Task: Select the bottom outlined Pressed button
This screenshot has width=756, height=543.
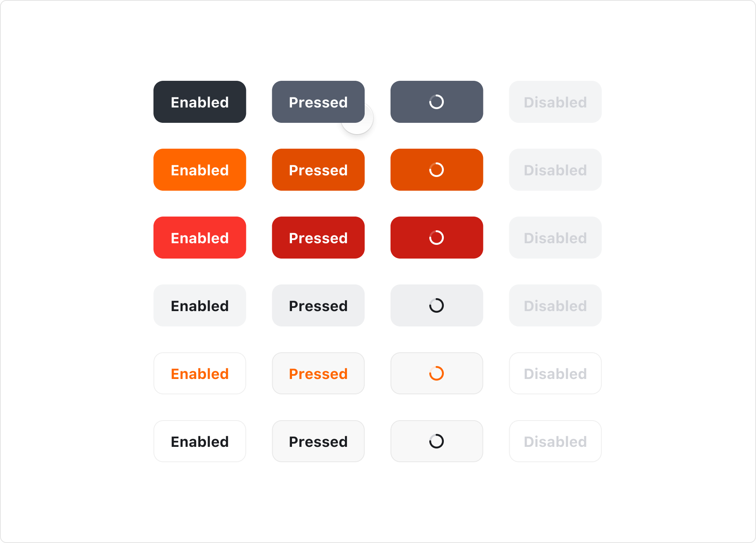Action: click(318, 441)
